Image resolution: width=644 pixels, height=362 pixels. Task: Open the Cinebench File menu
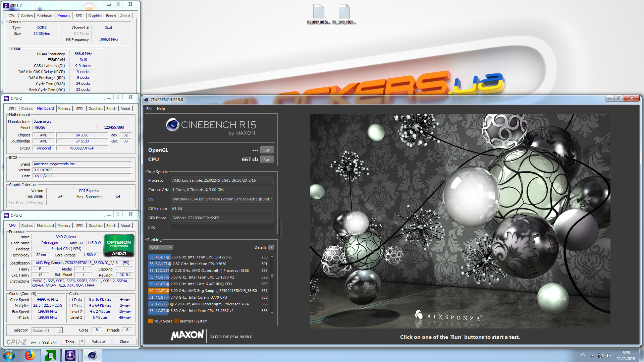[x=149, y=109]
